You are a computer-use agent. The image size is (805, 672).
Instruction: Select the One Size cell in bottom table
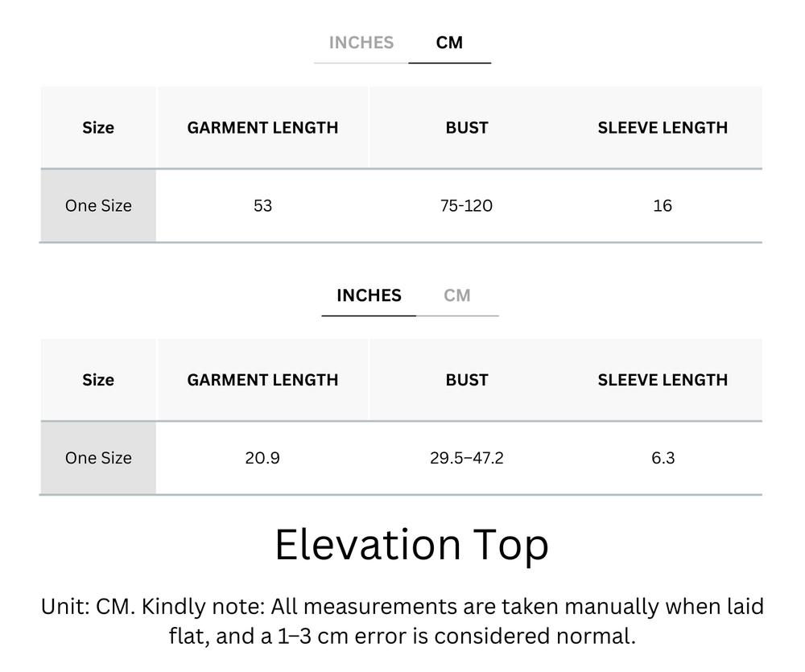(x=98, y=458)
